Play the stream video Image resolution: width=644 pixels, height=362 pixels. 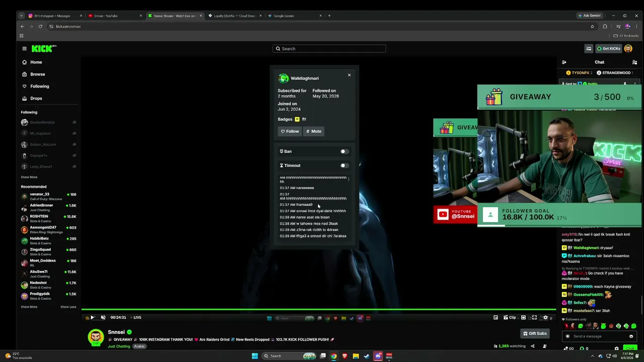coord(92,318)
